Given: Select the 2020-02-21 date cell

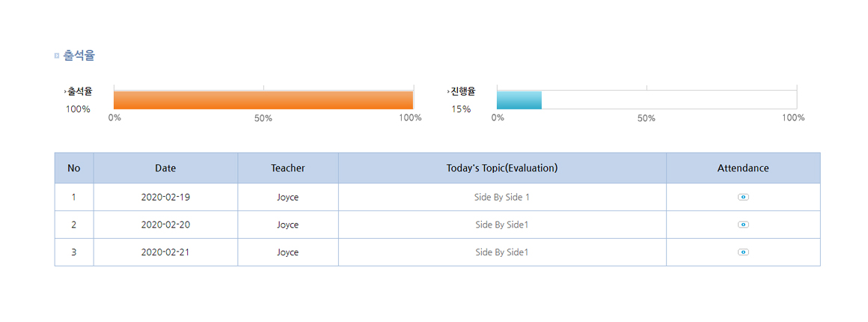Looking at the screenshot, I should click(165, 252).
